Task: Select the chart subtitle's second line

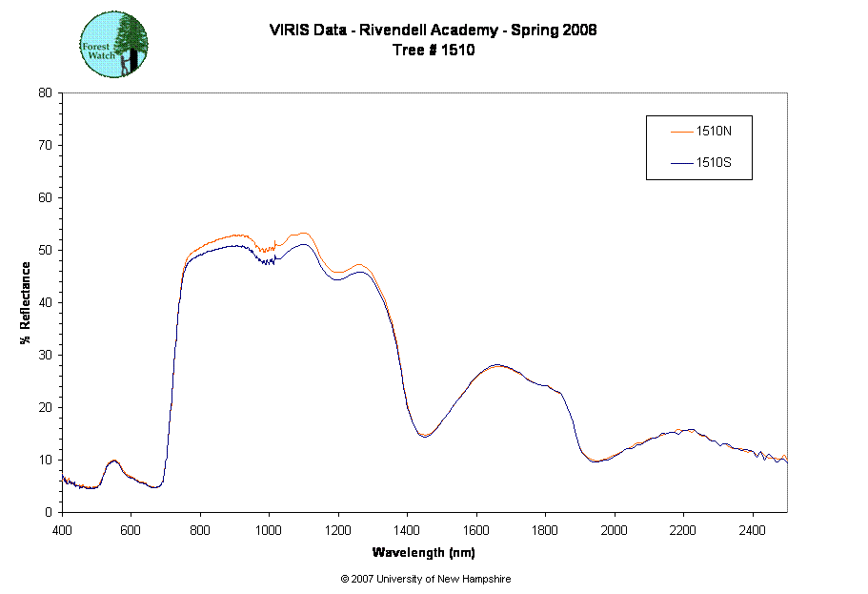Action: pyautogui.click(x=437, y=50)
